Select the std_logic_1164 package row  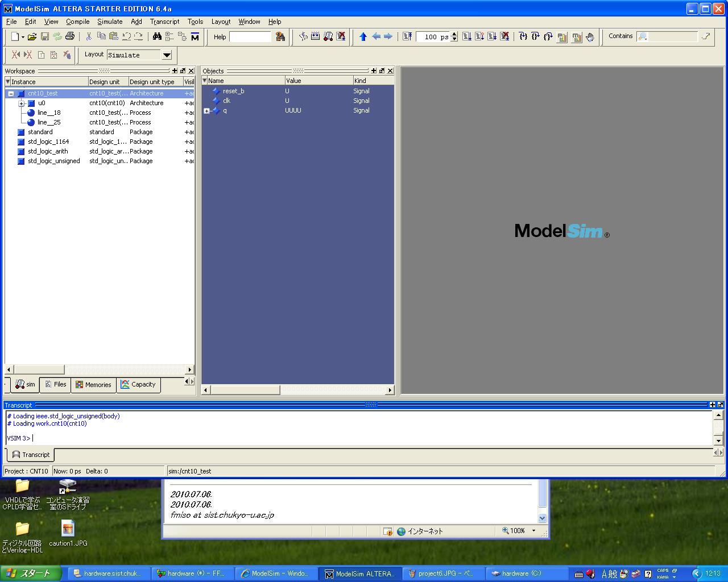[100, 142]
